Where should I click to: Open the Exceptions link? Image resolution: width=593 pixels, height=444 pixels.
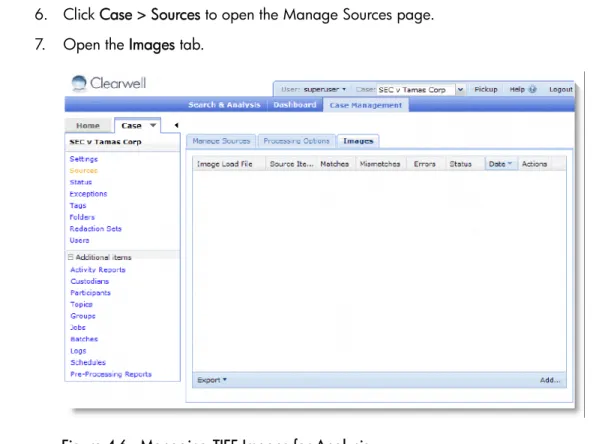tap(88, 194)
